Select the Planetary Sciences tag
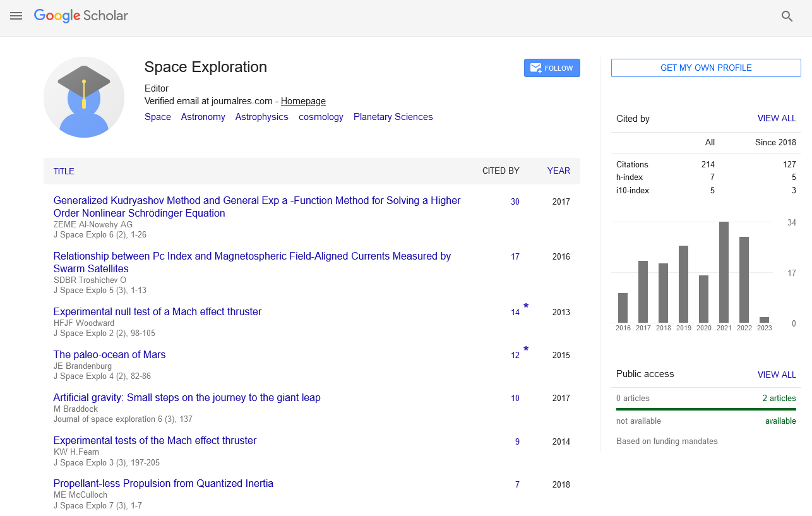The image size is (812, 516). click(393, 117)
